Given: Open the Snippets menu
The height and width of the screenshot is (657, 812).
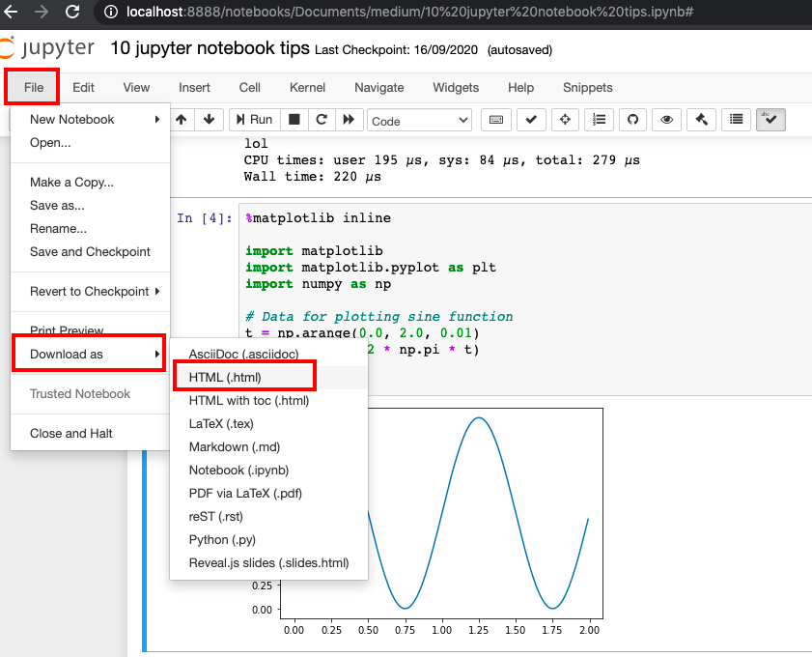Looking at the screenshot, I should (588, 88).
